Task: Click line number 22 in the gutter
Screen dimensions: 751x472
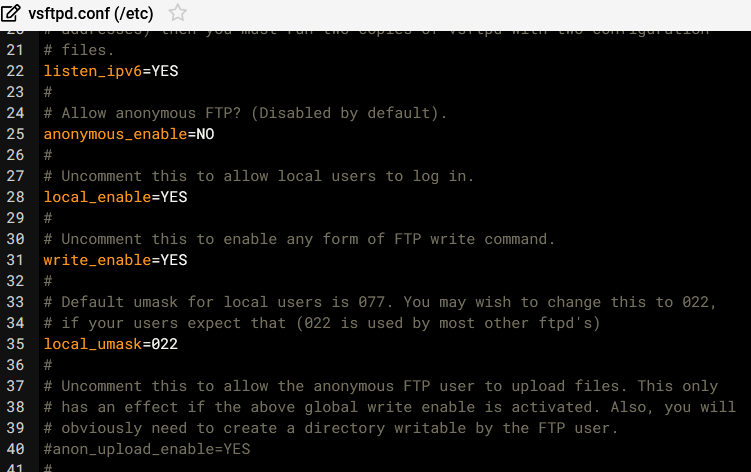Action: coord(14,71)
